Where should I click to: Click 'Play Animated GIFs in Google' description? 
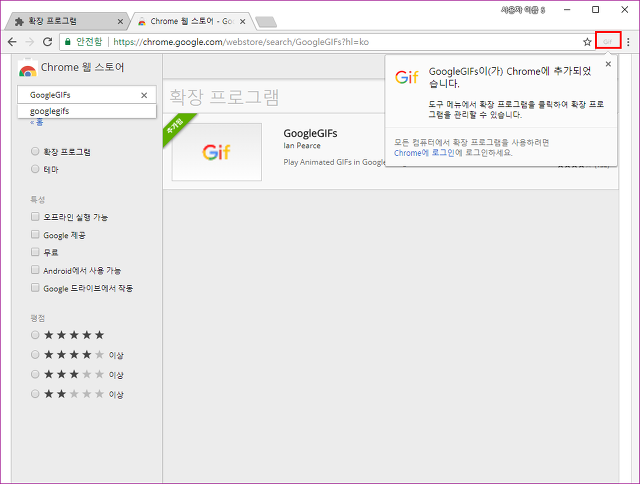[334, 162]
